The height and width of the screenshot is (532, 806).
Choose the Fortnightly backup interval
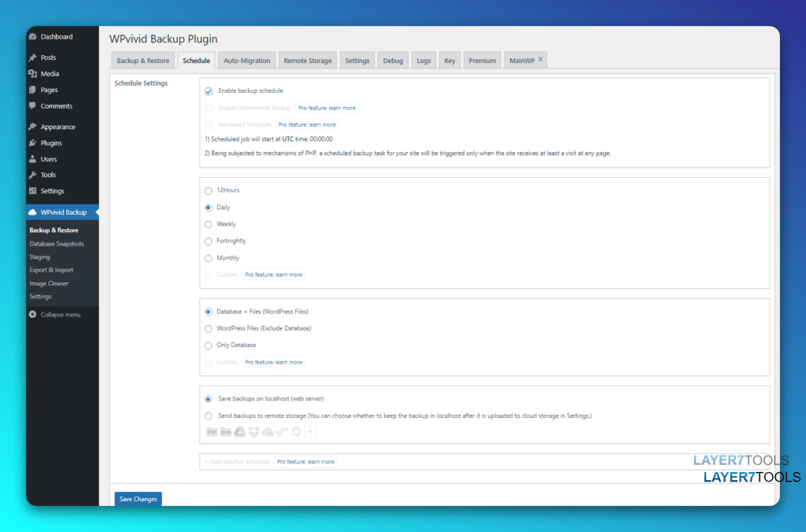pyautogui.click(x=208, y=241)
